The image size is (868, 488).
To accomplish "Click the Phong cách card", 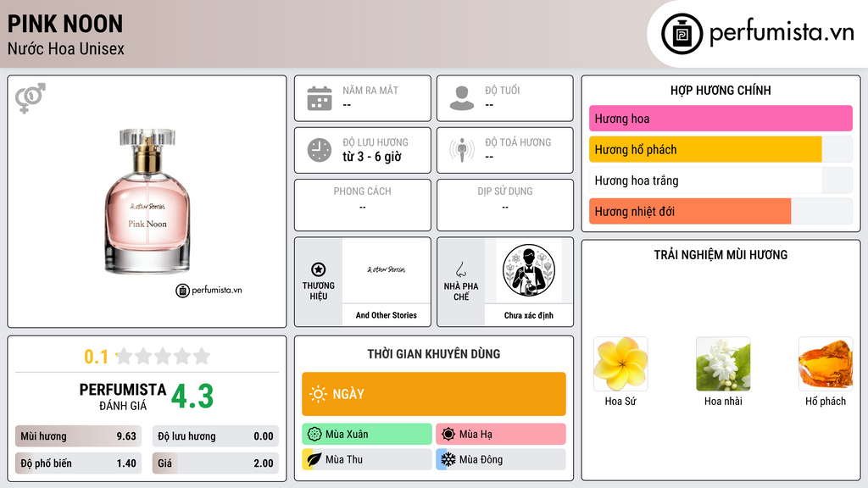I will point(363,205).
